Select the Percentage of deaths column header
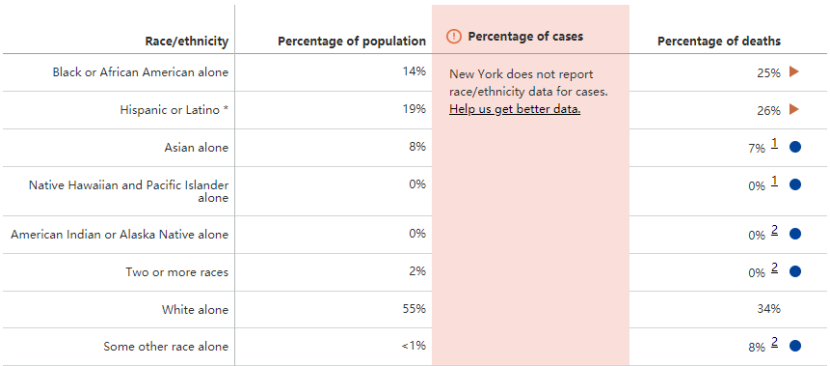Image resolution: width=830 pixels, height=366 pixels. click(x=719, y=41)
